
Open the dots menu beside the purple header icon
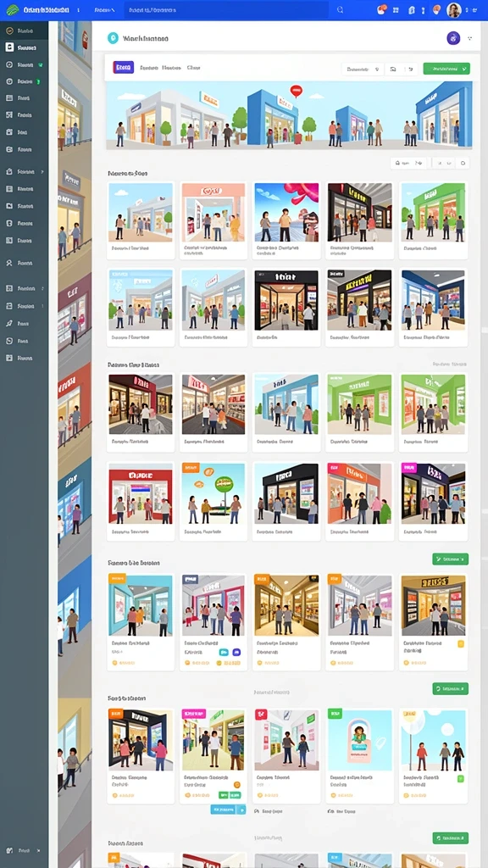click(469, 38)
